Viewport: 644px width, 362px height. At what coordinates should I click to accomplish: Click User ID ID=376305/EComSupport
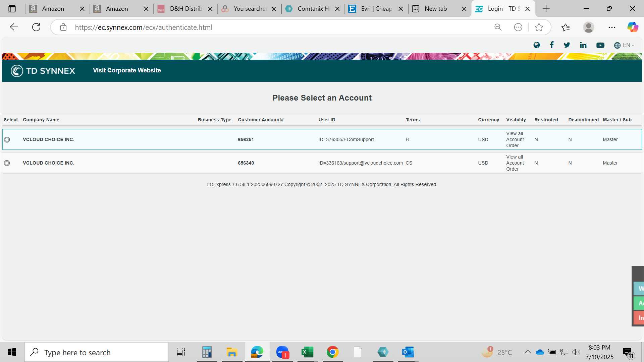346,139
